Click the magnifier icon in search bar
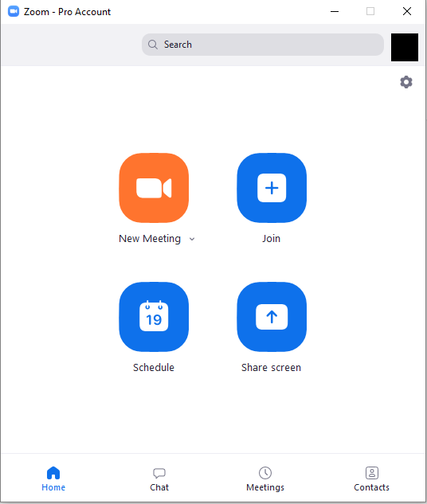Screen dimensions: 427x504 153,45
